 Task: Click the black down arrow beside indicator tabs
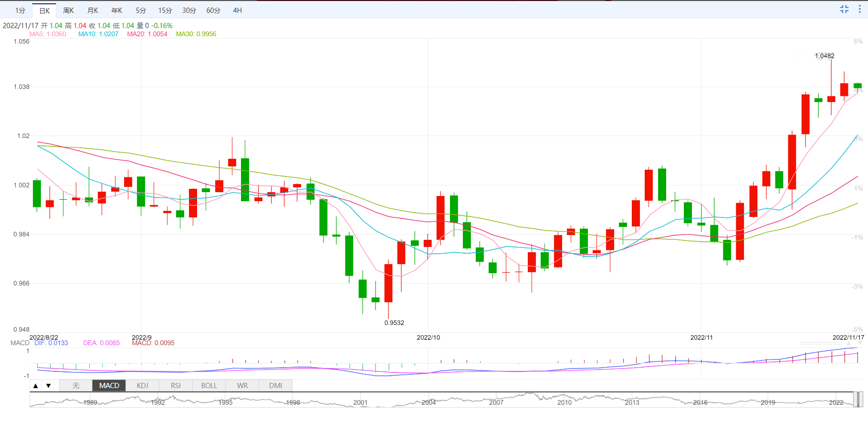(x=48, y=386)
